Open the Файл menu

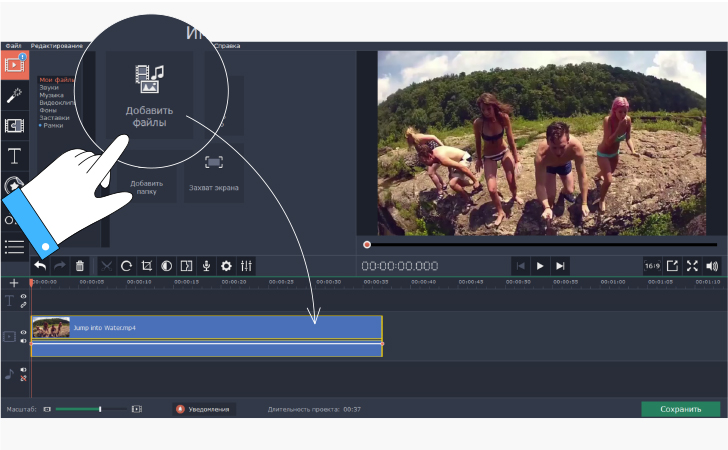(x=13, y=46)
